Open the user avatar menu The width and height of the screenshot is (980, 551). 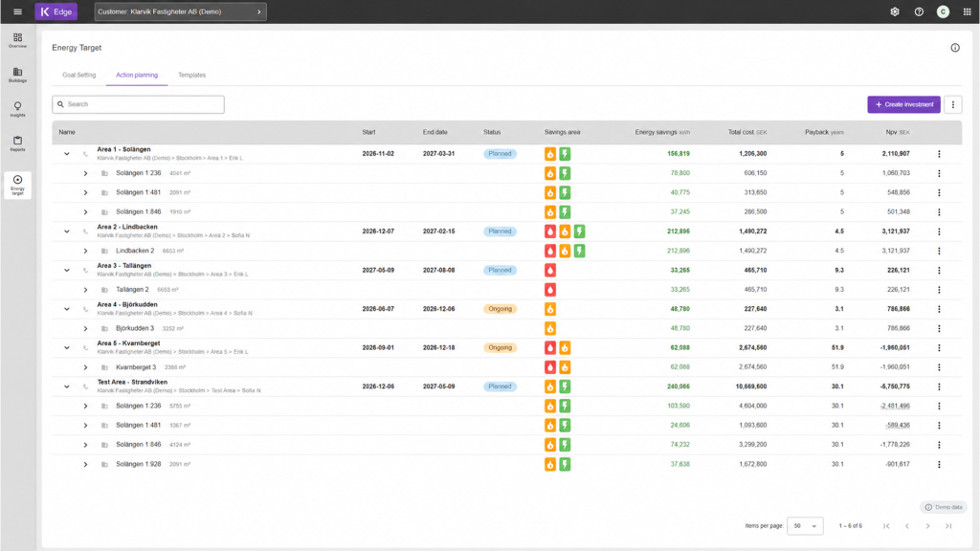coord(943,11)
